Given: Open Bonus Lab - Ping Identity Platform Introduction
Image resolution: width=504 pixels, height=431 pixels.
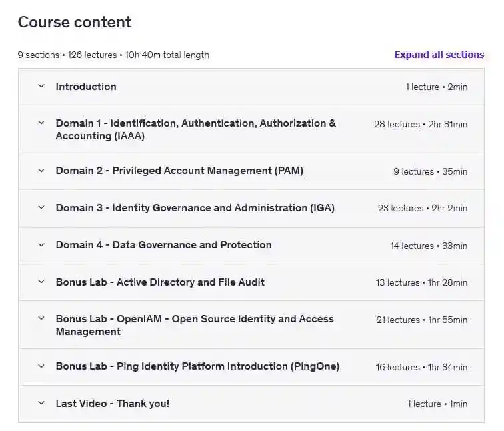Looking at the screenshot, I should click(x=197, y=366).
